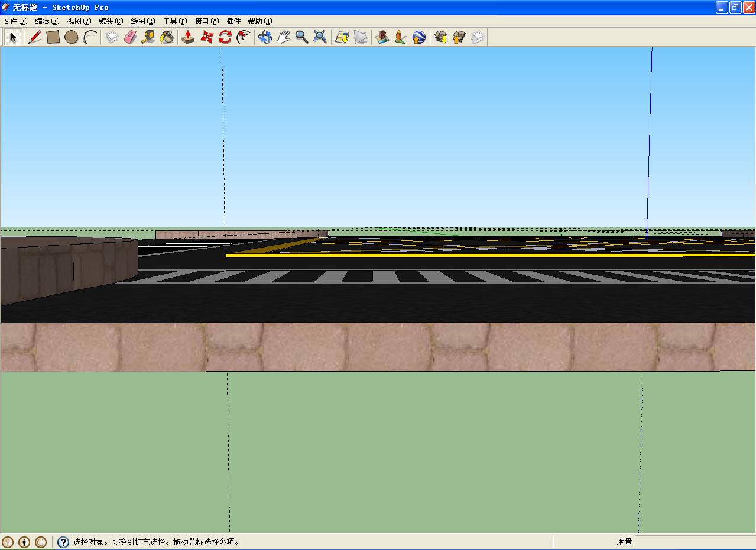
Task: Click the 度量 measurements input box
Action: [x=694, y=542]
